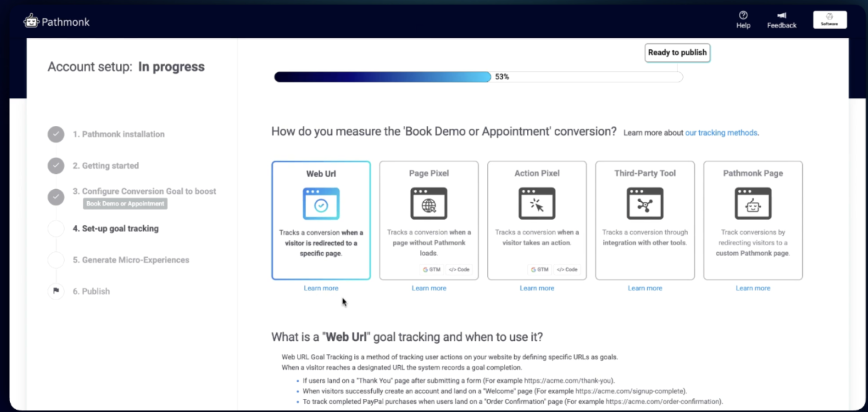868x412 pixels.
Task: Click the empty circle beside Generate Micro-Experiences
Action: 56,260
